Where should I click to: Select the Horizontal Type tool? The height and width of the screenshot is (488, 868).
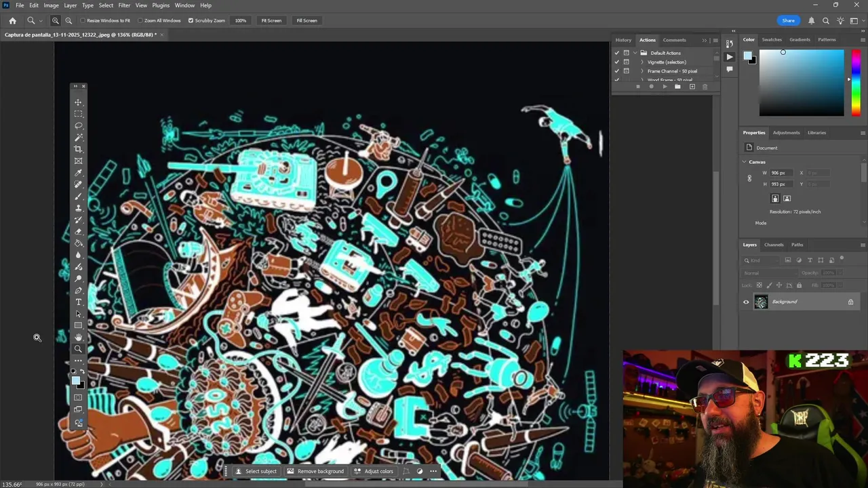pyautogui.click(x=79, y=302)
